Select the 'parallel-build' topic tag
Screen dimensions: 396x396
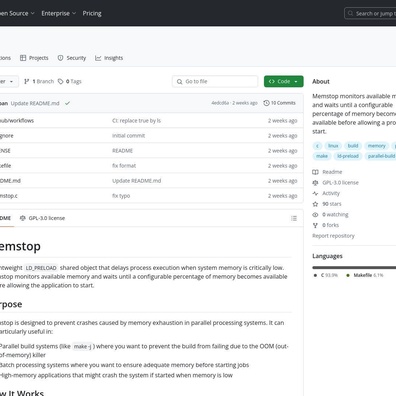(x=380, y=156)
